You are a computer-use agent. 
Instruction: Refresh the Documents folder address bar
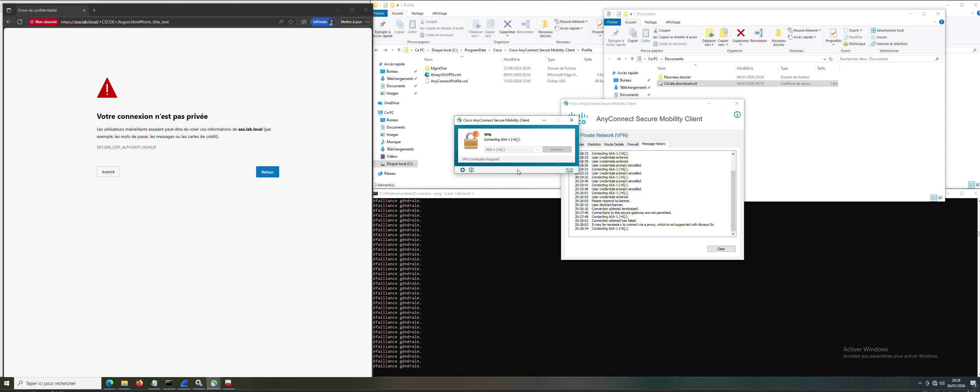pos(831,59)
